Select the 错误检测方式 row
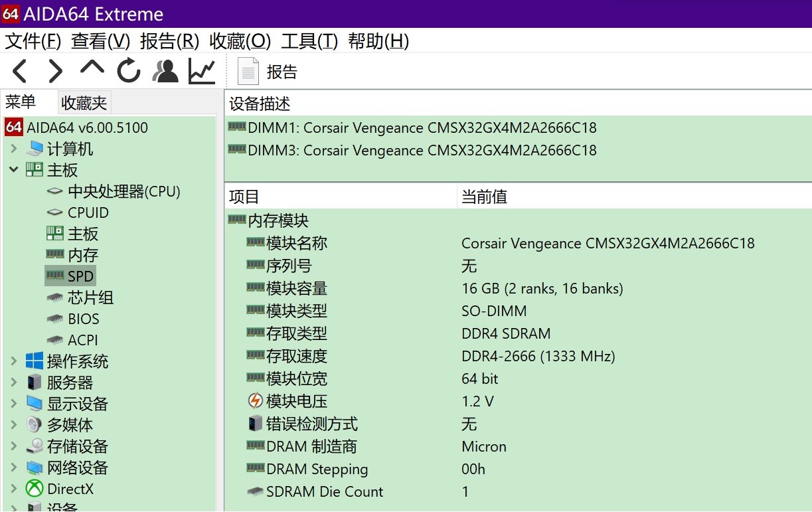The height and width of the screenshot is (512, 812). (x=518, y=424)
